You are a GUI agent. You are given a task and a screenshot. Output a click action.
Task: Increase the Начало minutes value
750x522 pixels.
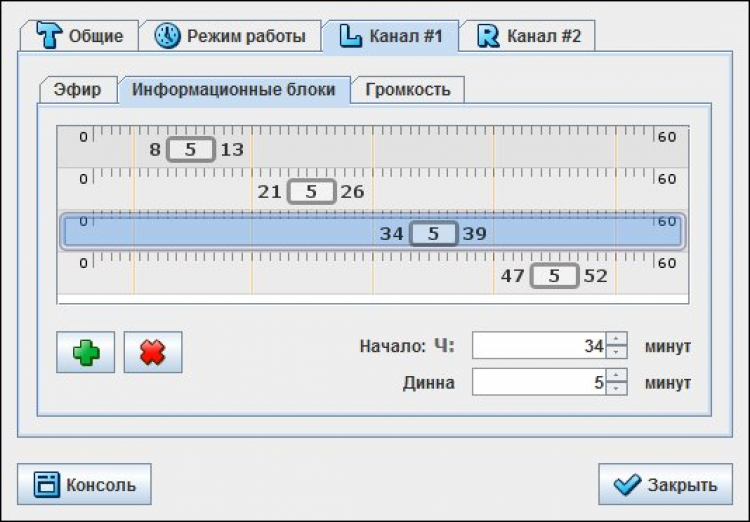click(x=617, y=340)
